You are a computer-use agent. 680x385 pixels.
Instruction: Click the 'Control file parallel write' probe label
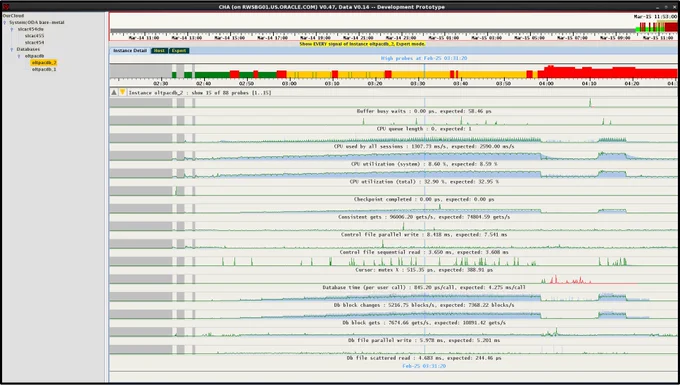coord(424,235)
